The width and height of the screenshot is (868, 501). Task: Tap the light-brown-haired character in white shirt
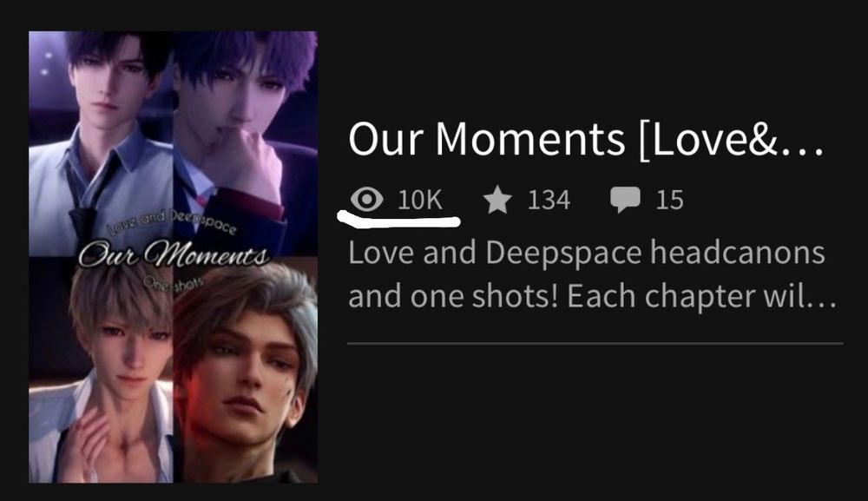[101, 370]
